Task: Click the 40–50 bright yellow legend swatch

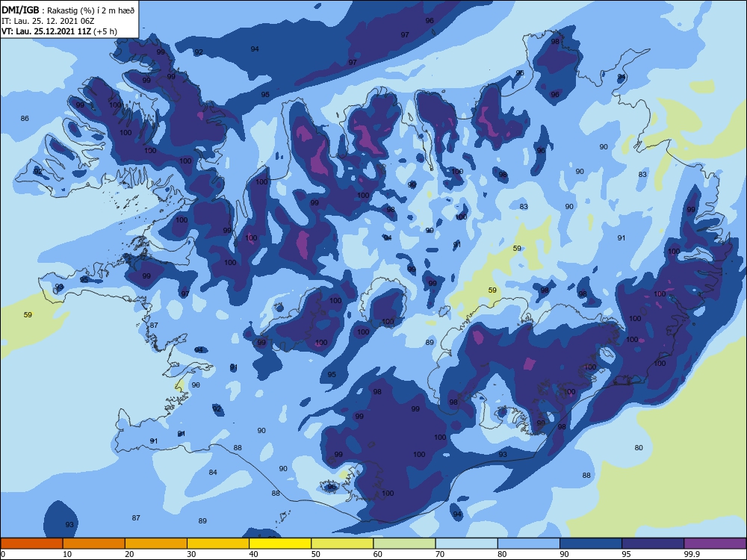Action: [280, 544]
